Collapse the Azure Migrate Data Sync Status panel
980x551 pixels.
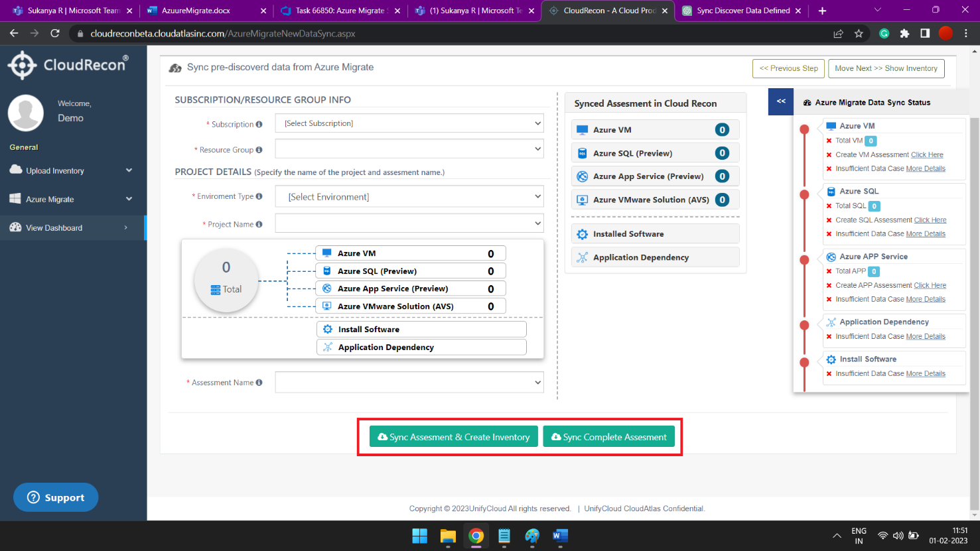click(781, 101)
